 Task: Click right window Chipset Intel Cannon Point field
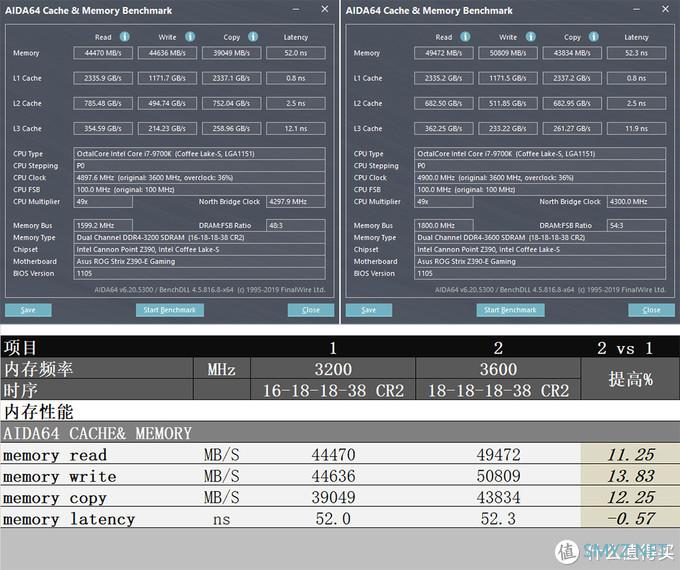pyautogui.click(x=540, y=250)
